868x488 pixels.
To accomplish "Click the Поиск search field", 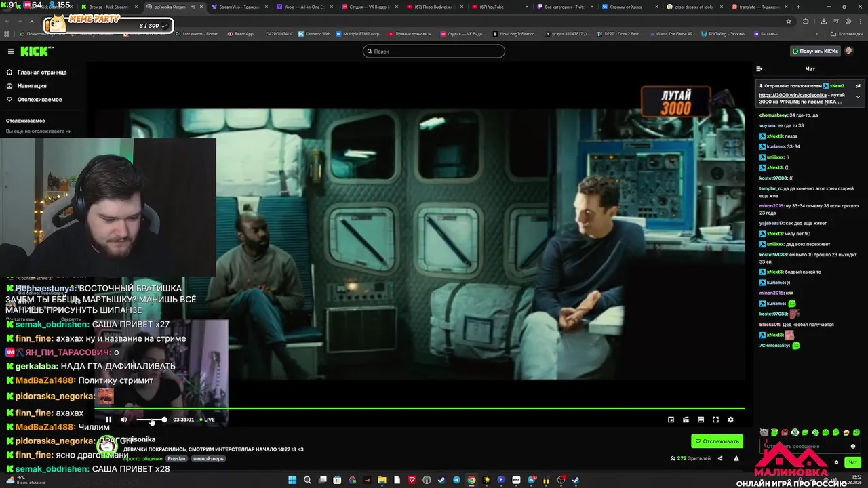I will tap(434, 51).
